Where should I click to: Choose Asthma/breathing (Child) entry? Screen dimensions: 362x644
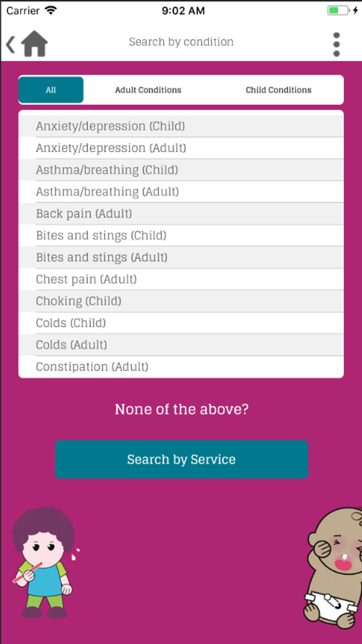181,170
